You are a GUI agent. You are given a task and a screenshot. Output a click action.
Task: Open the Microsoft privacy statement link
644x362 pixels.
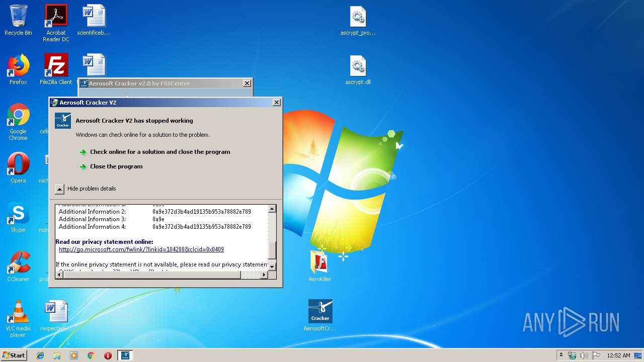click(141, 249)
